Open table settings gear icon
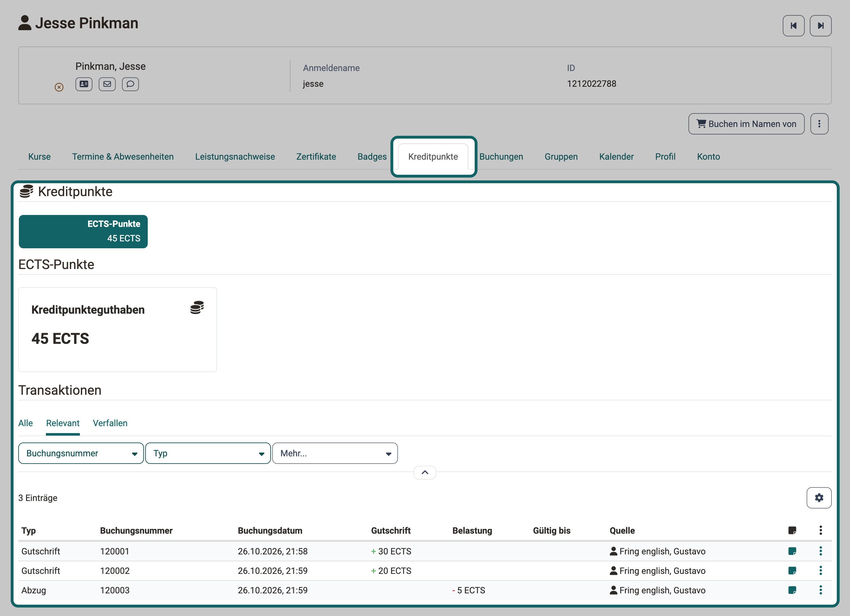Viewport: 850px width, 616px height. (x=819, y=498)
